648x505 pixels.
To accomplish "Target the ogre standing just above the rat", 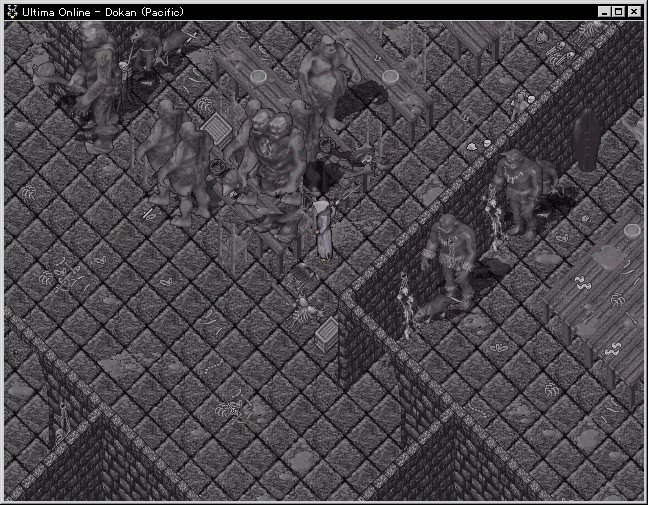I will point(451,258).
